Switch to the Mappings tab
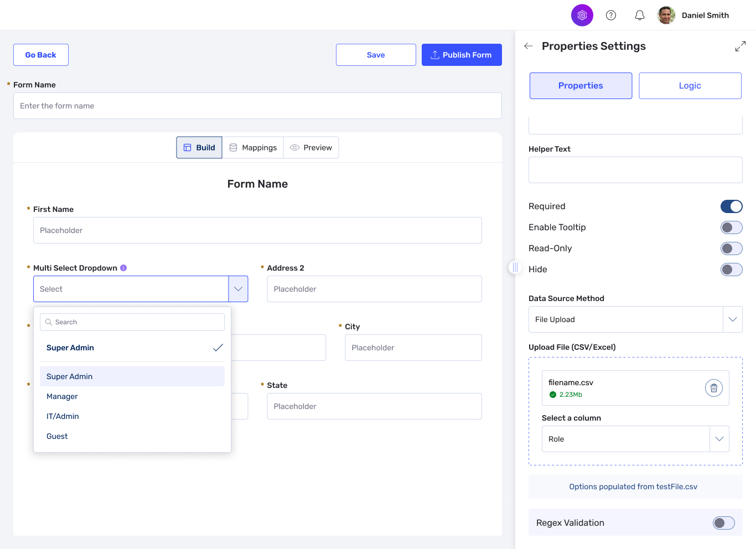The image size is (756, 549). 253,148
